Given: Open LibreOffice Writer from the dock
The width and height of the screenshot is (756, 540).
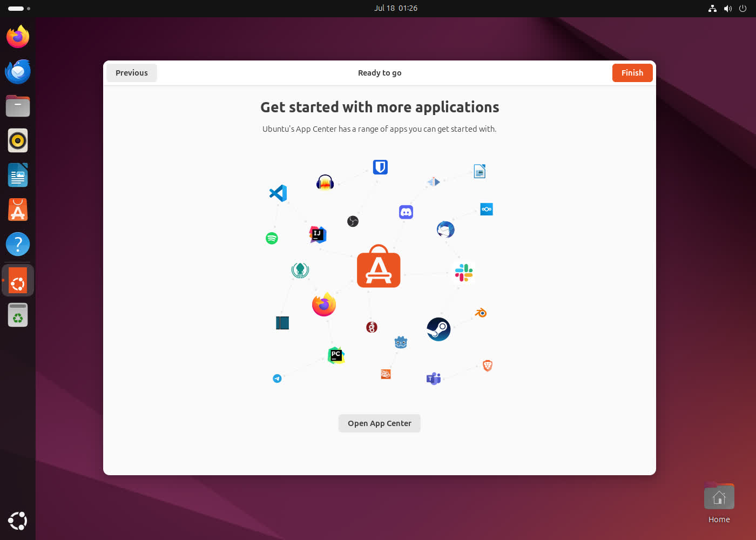Looking at the screenshot, I should [x=18, y=175].
